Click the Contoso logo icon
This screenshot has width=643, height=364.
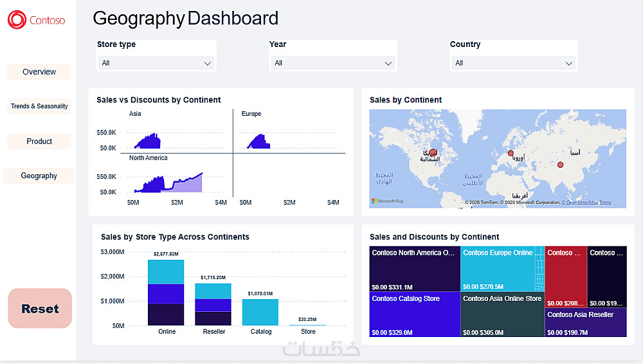tap(17, 20)
